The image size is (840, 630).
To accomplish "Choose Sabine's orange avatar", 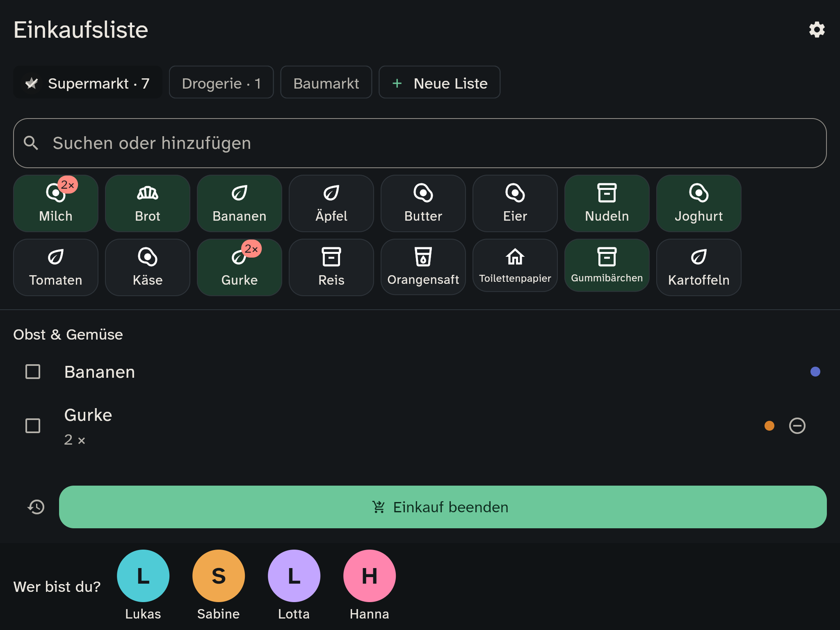I will tap(218, 576).
